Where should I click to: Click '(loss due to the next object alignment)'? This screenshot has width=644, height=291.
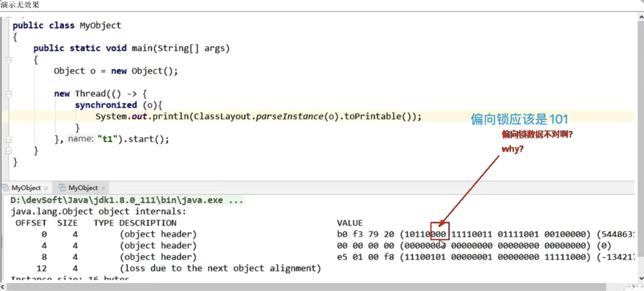point(221,269)
